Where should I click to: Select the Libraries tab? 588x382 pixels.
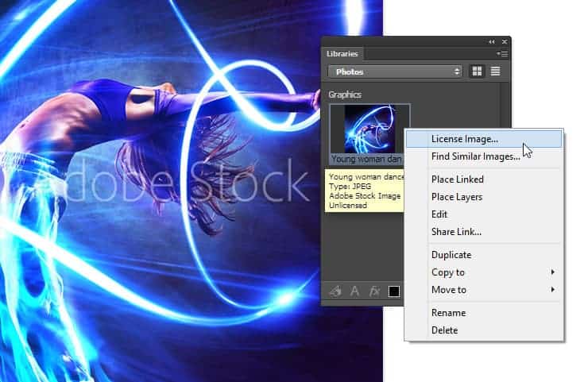point(342,54)
